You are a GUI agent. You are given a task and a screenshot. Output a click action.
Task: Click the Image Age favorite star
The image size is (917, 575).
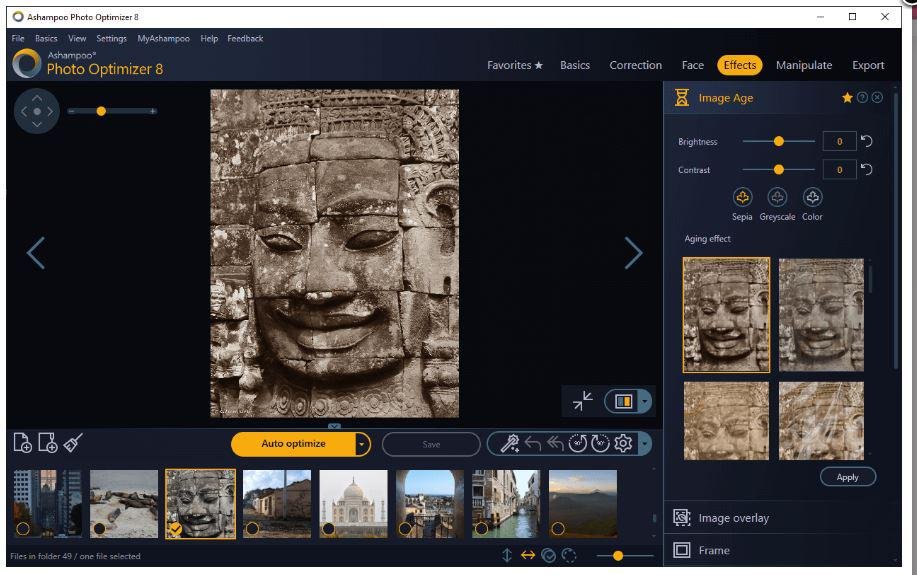point(847,98)
